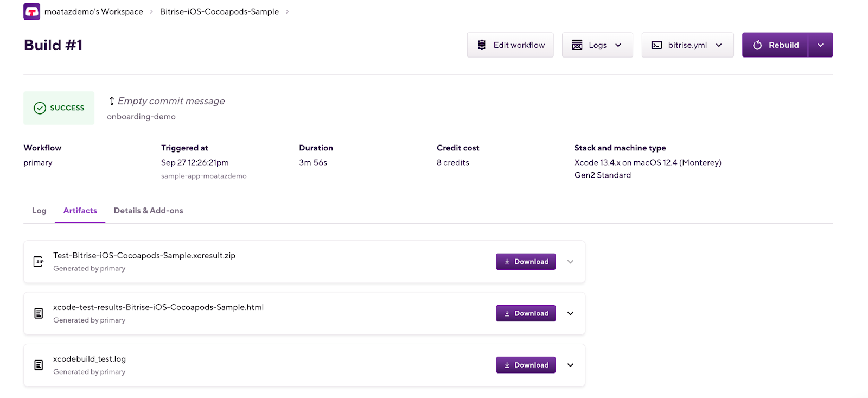Click document icon for xcodebuild_test.log
Screen dimensions: 868x398
click(39, 365)
